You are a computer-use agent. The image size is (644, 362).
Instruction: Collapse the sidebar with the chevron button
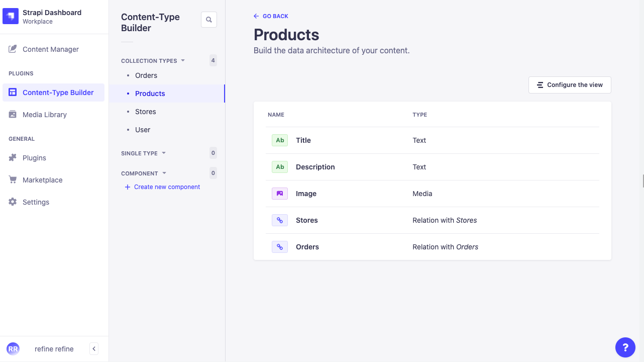coord(93,348)
